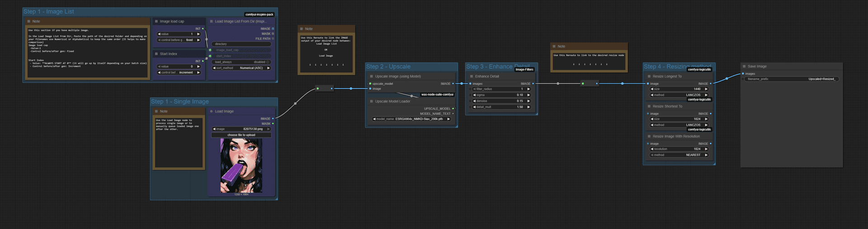The image size is (868, 229).
Task: Increase detail_mult with right arrow
Action: [528, 107]
